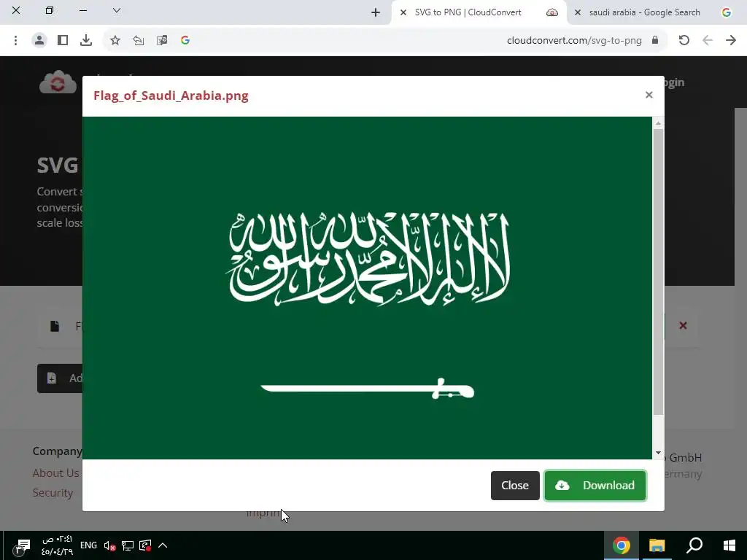Click the file icon in the conversion row
The height and width of the screenshot is (560, 747).
[x=55, y=326]
